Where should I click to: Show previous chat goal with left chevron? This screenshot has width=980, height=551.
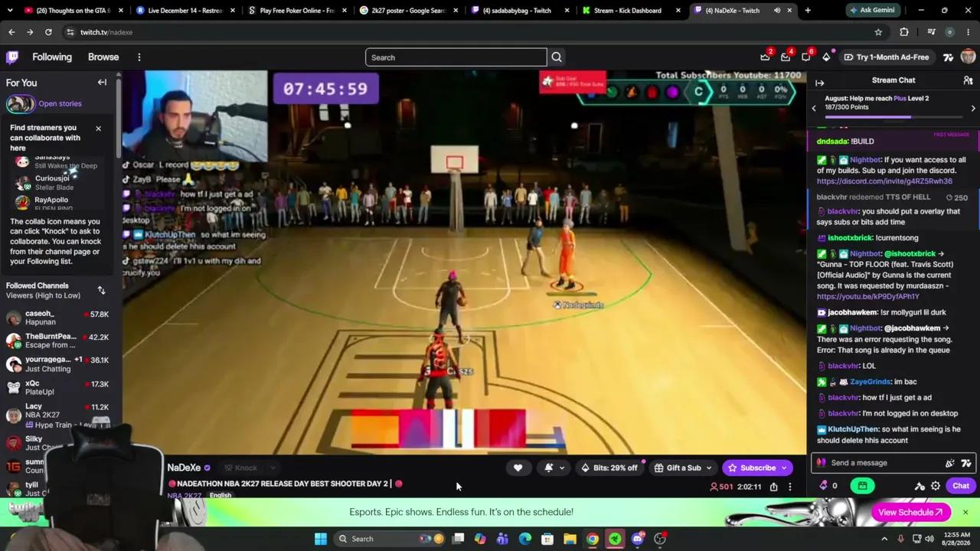pyautogui.click(x=814, y=108)
